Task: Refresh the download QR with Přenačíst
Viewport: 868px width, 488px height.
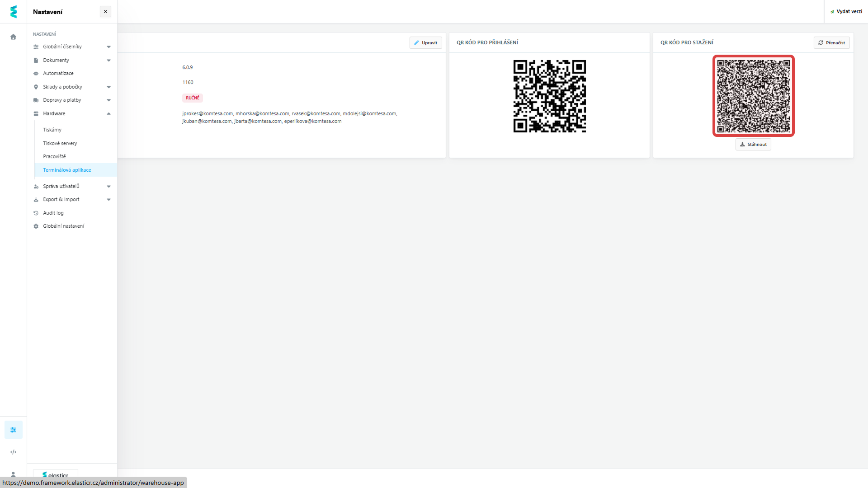Action: pyautogui.click(x=831, y=42)
